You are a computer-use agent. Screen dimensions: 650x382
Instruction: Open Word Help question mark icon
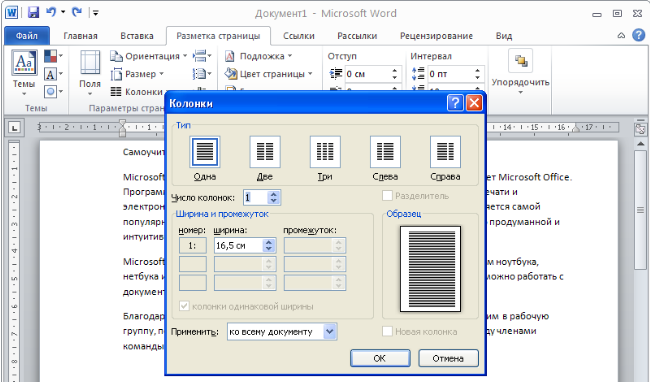[638, 35]
